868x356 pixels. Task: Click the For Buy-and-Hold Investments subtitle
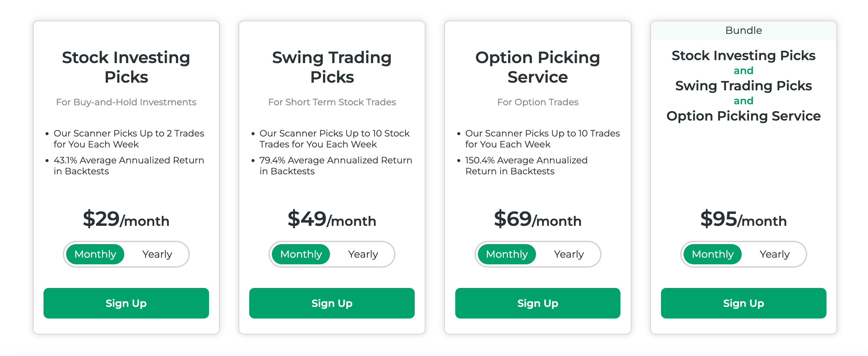[x=126, y=102]
